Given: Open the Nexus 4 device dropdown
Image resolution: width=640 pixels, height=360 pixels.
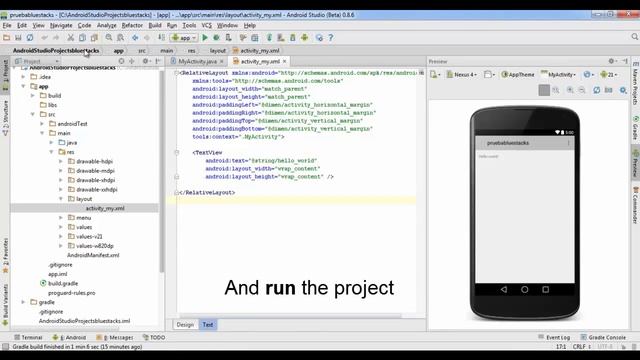Looking at the screenshot, I should point(462,75).
